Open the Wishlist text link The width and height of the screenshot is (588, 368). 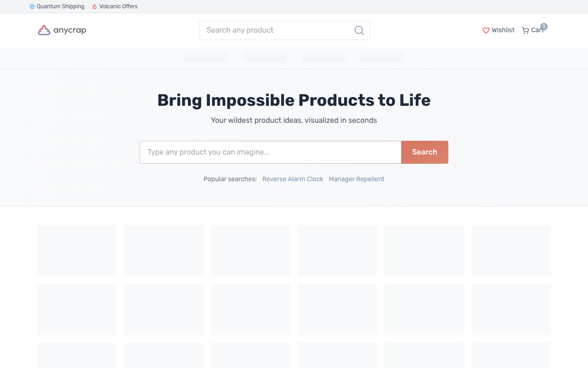coord(503,30)
